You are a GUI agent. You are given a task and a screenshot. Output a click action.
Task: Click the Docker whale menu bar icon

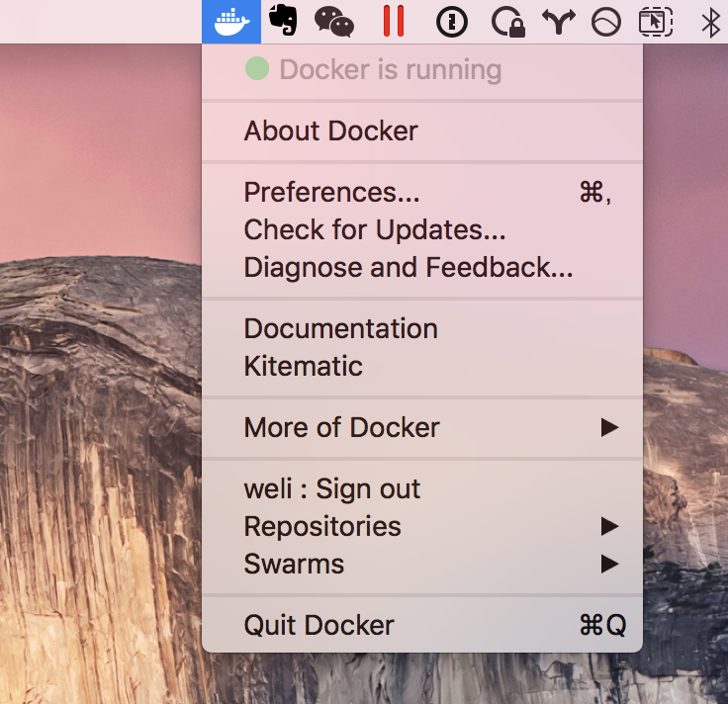(x=231, y=22)
